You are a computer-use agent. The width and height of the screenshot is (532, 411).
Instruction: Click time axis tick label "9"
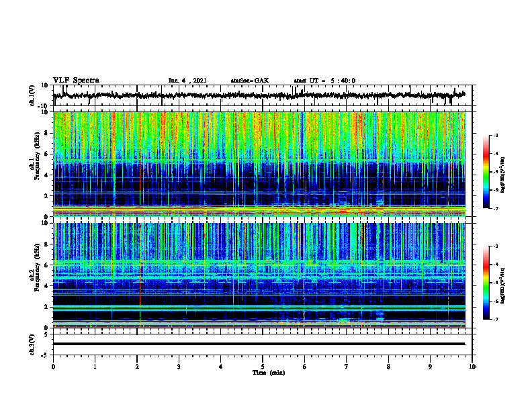click(430, 367)
